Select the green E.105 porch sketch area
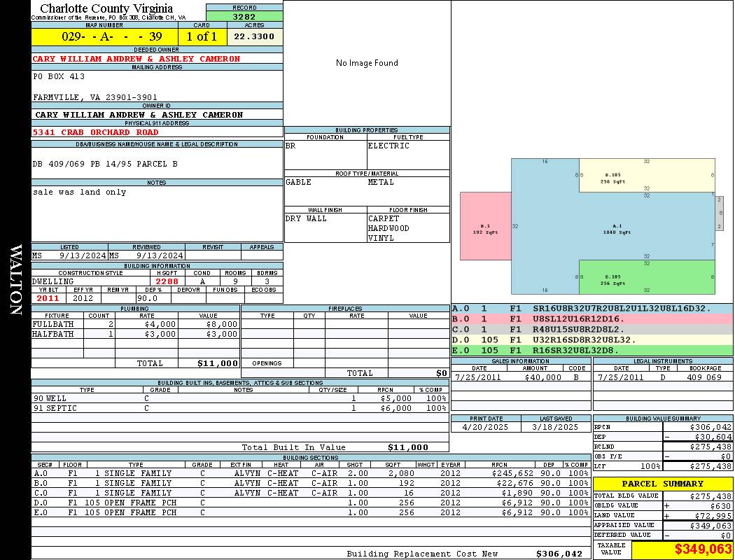This screenshot has height=560, width=735. pyautogui.click(x=647, y=277)
